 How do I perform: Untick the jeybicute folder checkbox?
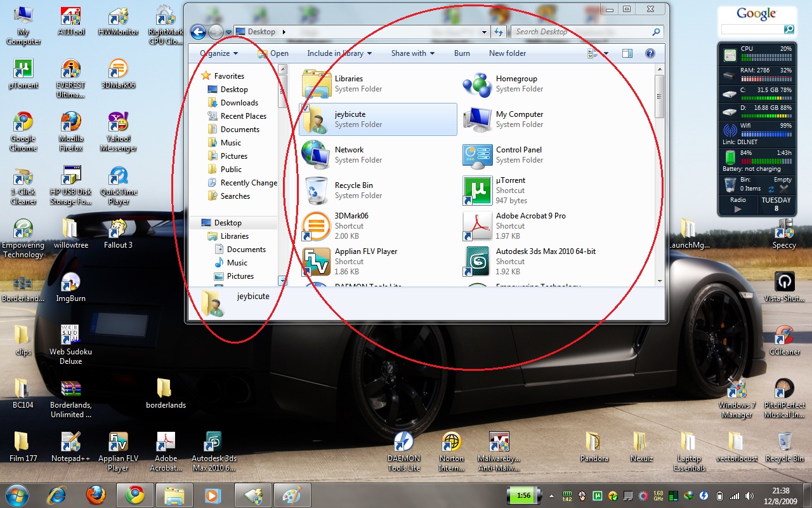click(x=306, y=109)
